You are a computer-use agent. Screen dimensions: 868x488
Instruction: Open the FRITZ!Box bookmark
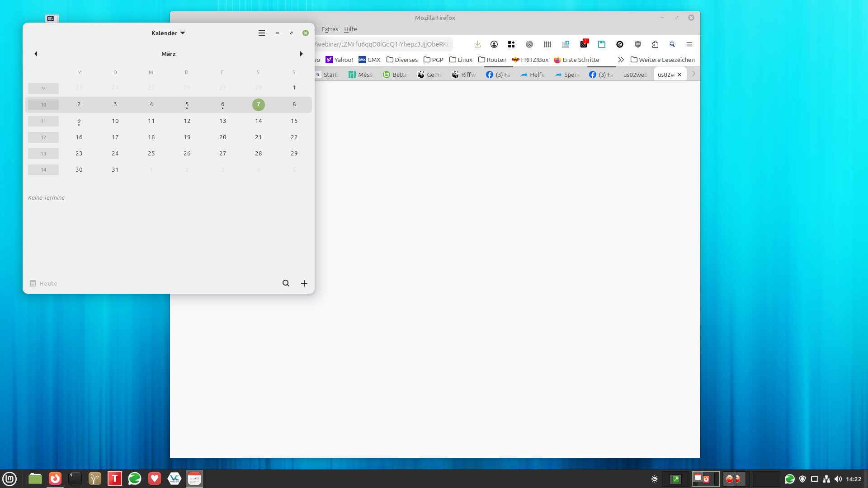click(530, 60)
